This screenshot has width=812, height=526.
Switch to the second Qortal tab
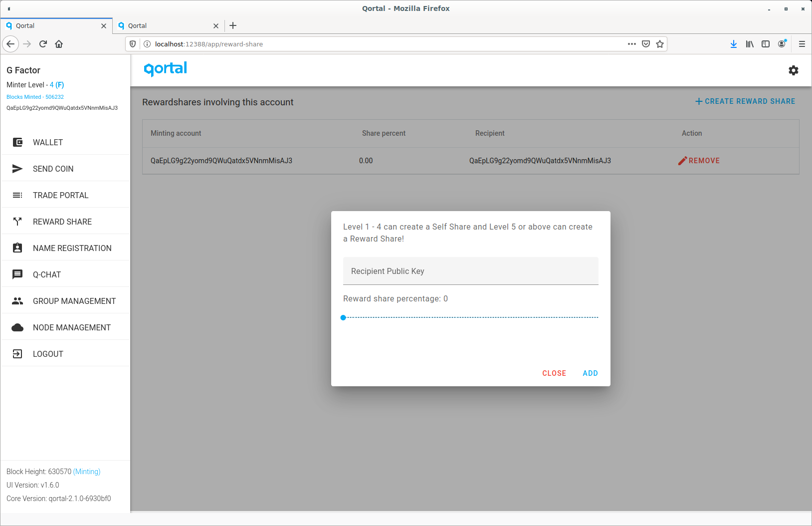168,26
